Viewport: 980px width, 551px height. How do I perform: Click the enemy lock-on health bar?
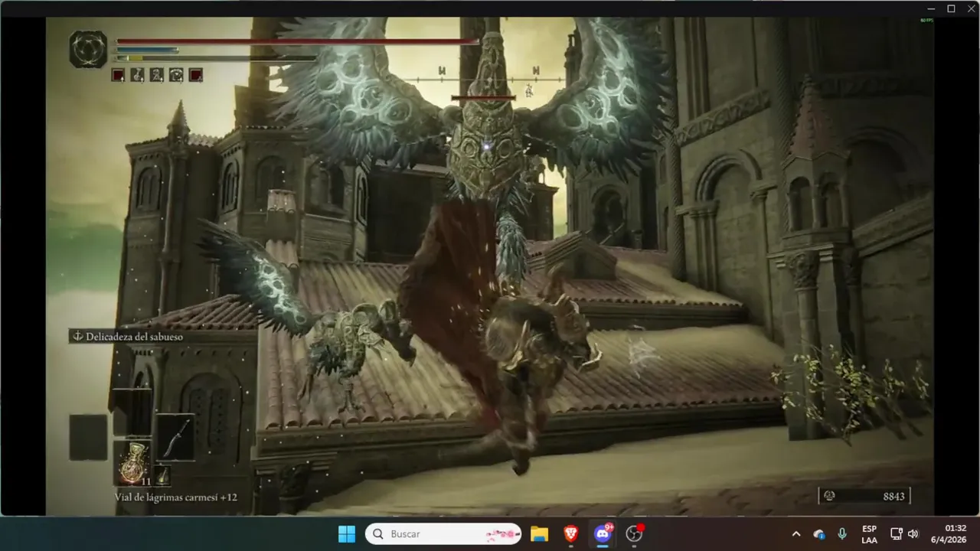(483, 98)
